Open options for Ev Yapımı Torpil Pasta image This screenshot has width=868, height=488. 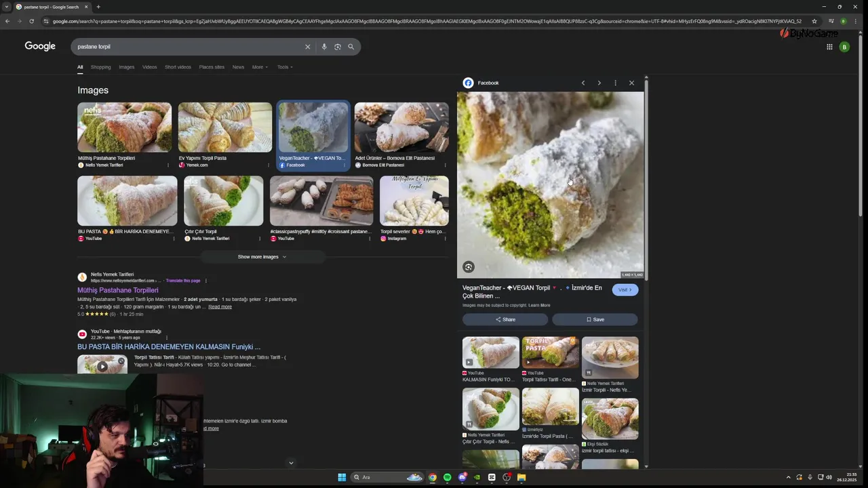click(x=269, y=165)
